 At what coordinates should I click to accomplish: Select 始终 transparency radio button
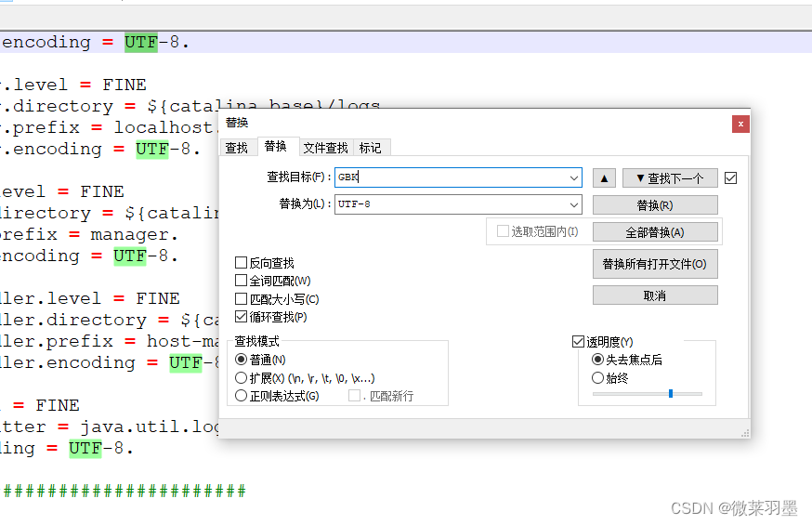pyautogui.click(x=597, y=378)
